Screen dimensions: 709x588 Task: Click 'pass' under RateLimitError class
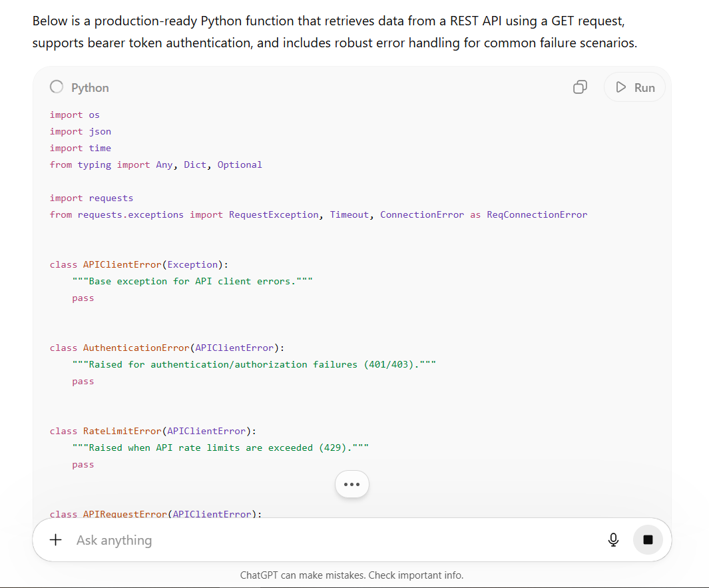click(83, 465)
